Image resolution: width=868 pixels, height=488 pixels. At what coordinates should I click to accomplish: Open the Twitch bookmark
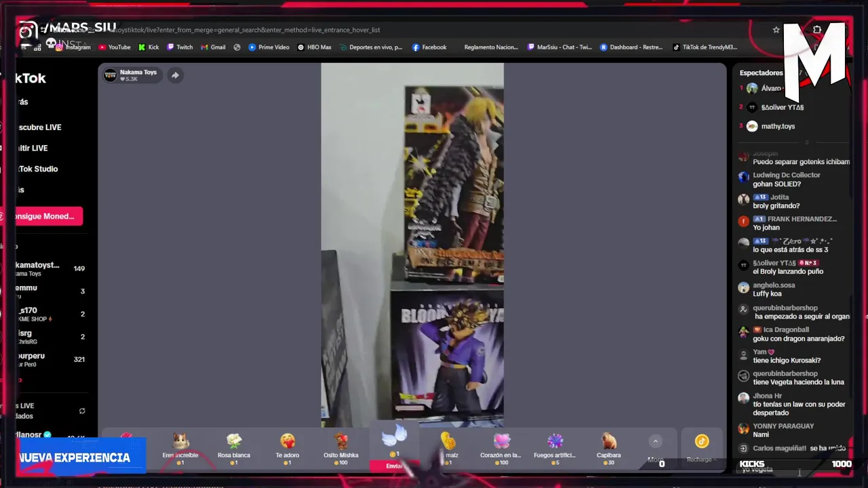tap(180, 47)
